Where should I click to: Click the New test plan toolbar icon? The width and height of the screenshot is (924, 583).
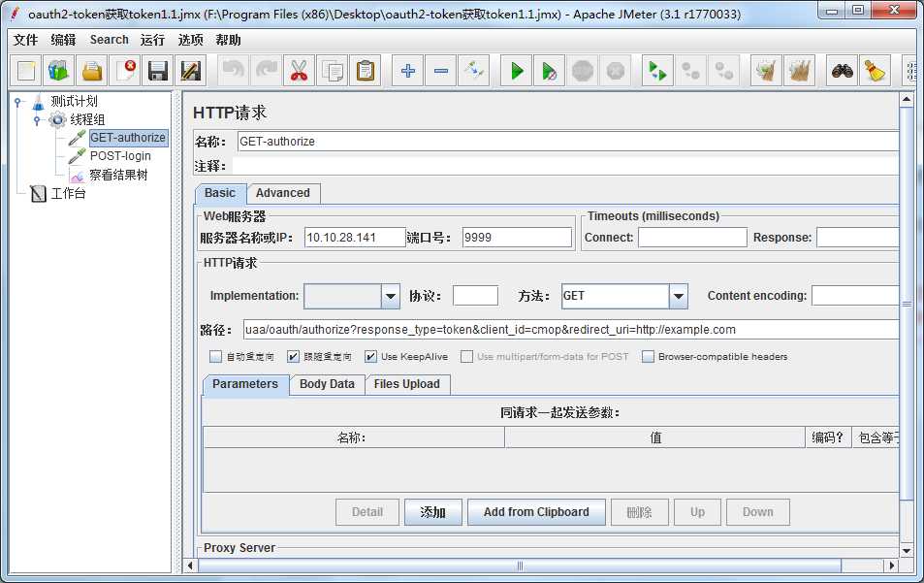click(x=26, y=71)
